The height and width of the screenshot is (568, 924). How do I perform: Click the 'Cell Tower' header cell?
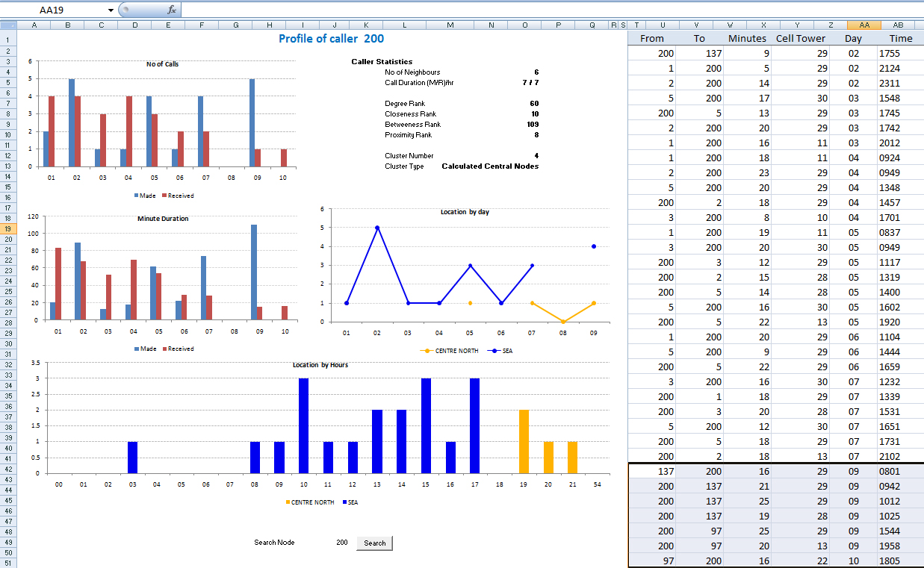[801, 39]
